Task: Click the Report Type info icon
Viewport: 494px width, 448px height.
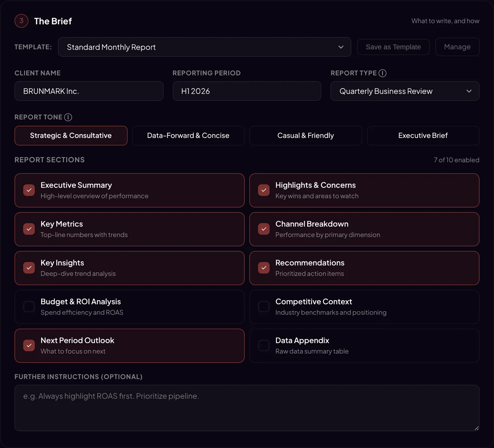Action: pyautogui.click(x=382, y=73)
